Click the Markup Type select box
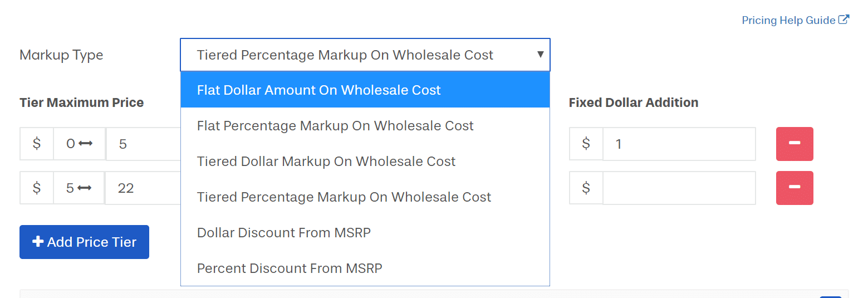Viewport: 868px width, 298px height. click(x=356, y=55)
